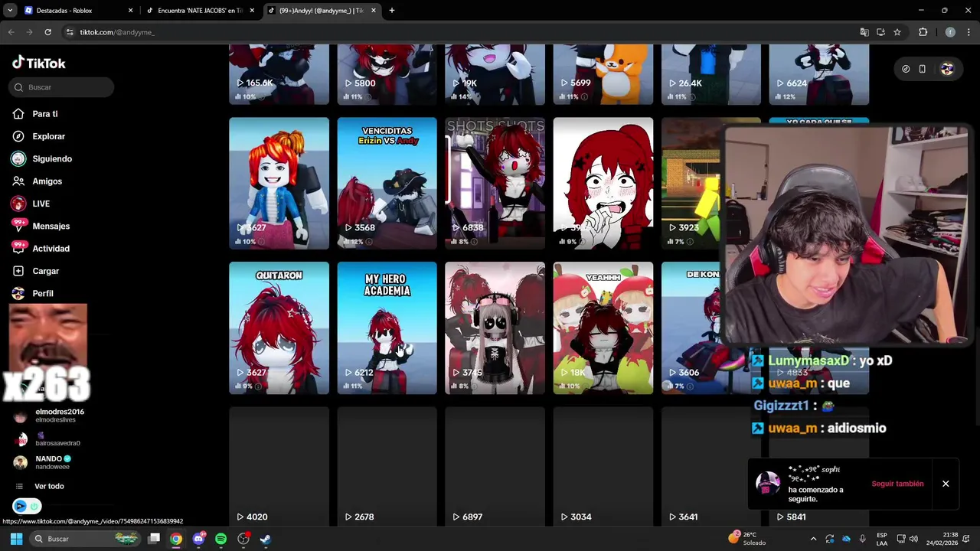
Task: Click the install app icon in address bar
Action: point(880,32)
